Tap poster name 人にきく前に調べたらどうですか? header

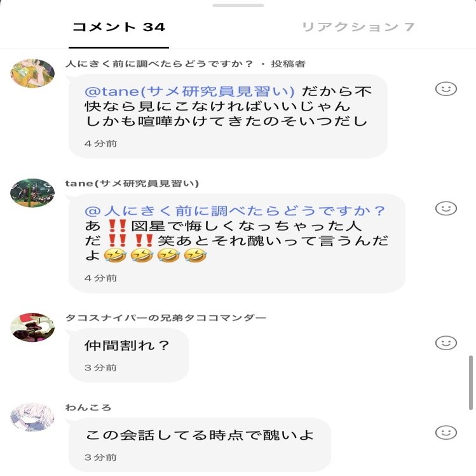(x=159, y=64)
